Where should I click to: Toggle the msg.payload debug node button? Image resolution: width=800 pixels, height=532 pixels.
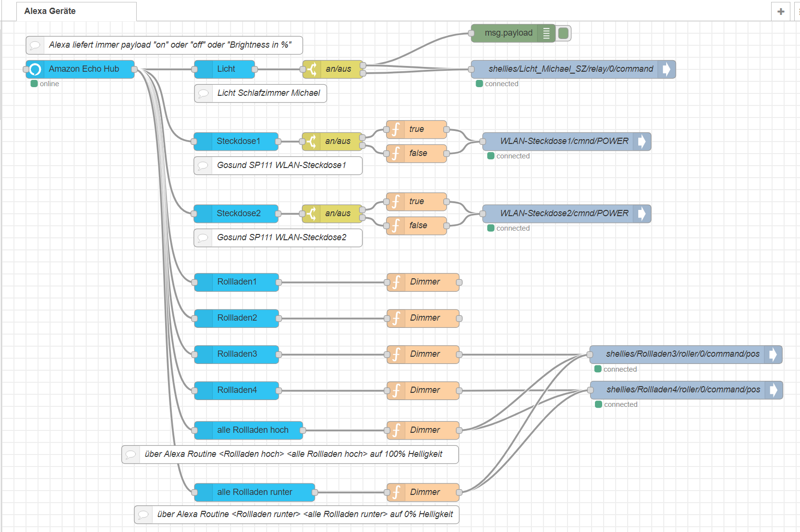pos(564,33)
